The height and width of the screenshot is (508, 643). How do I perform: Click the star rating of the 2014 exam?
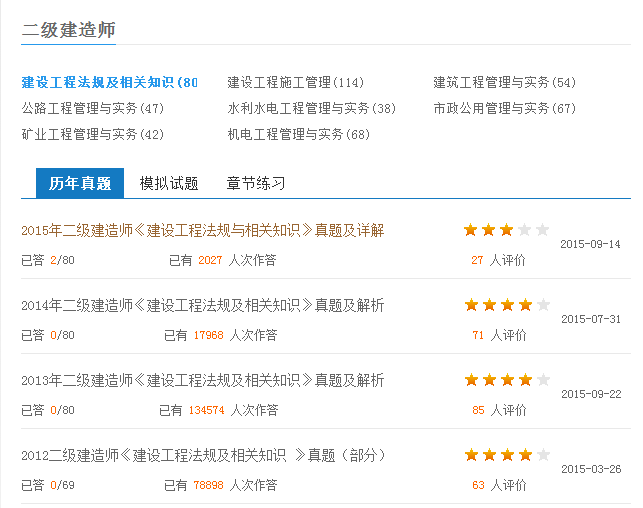(x=507, y=305)
